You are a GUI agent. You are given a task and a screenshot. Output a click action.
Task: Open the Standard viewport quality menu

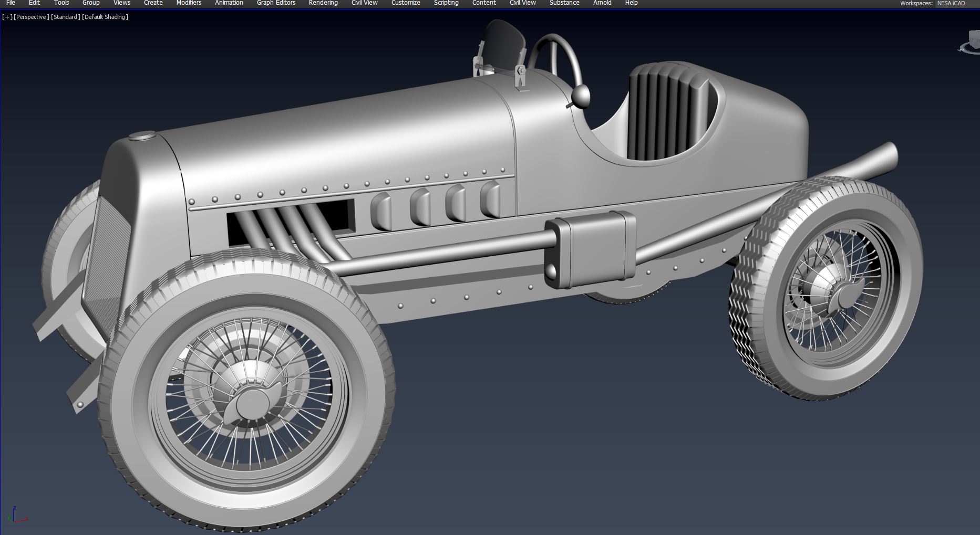click(x=66, y=17)
